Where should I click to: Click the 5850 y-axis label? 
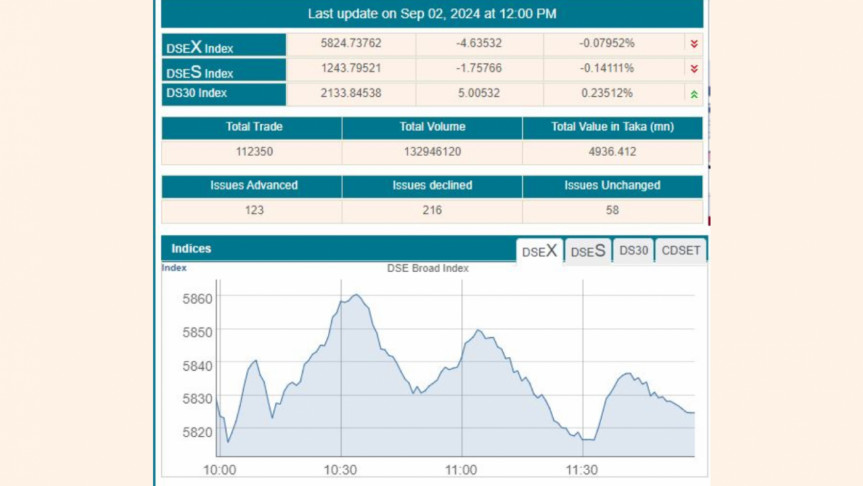coord(197,332)
